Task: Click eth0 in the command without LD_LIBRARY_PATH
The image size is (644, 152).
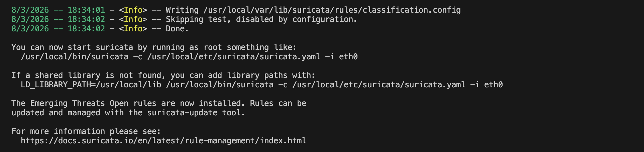Action: click(348, 57)
